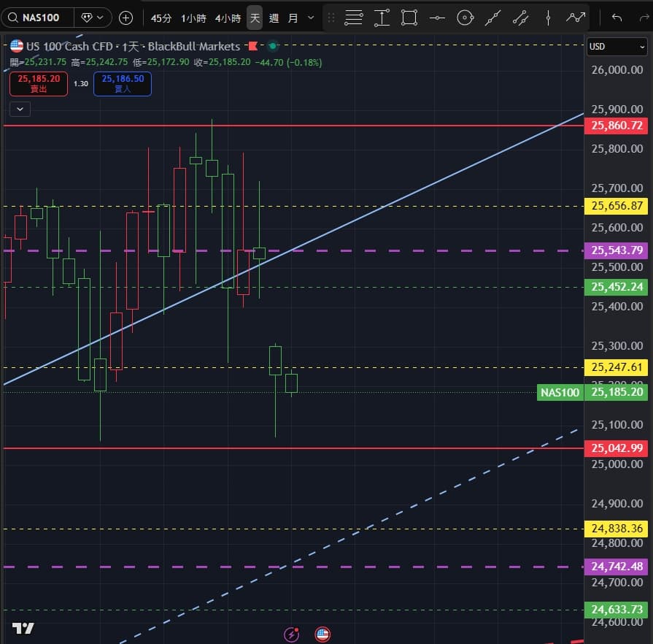Click the purple 24,742.48 price label
Viewport: 653px width, 644px height.
click(617, 567)
